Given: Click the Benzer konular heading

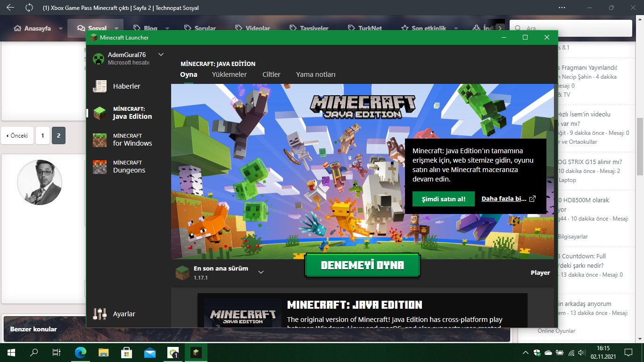Looking at the screenshot, I should click(x=33, y=329).
